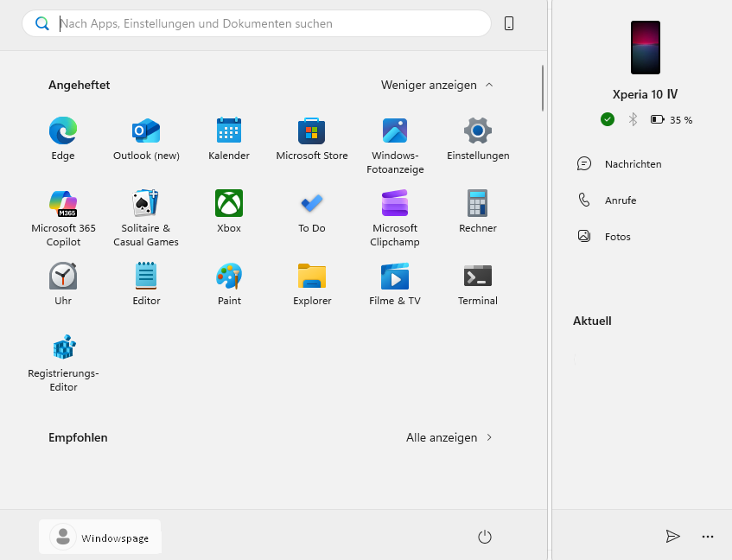Screen dimensions: 732x560
Task: Toggle the phone panel icon beside search
Action: (x=509, y=24)
